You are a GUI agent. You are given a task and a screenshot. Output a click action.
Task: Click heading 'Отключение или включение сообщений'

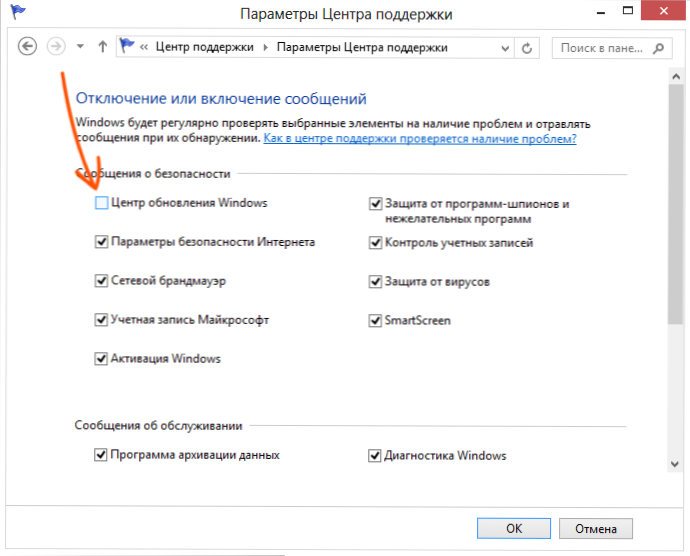[x=221, y=99]
